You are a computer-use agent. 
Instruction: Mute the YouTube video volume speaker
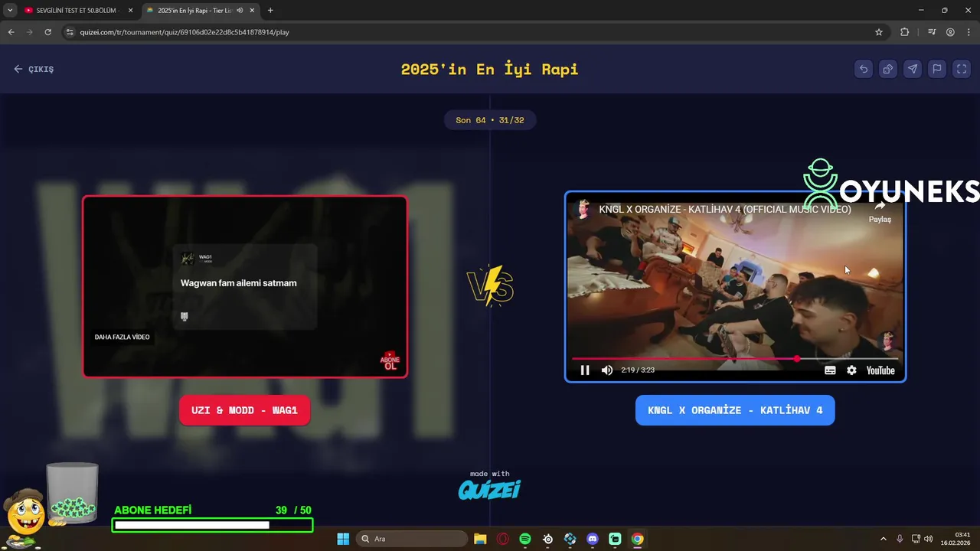607,370
